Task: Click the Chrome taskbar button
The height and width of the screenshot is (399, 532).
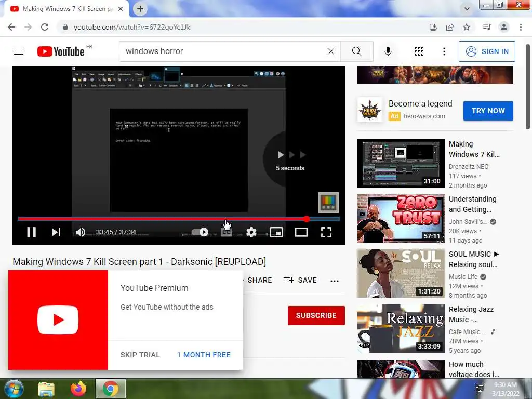Action: tap(110, 389)
